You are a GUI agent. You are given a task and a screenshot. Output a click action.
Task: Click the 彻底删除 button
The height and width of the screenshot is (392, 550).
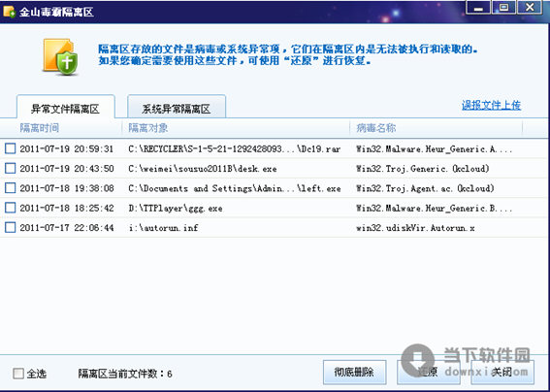(x=354, y=372)
